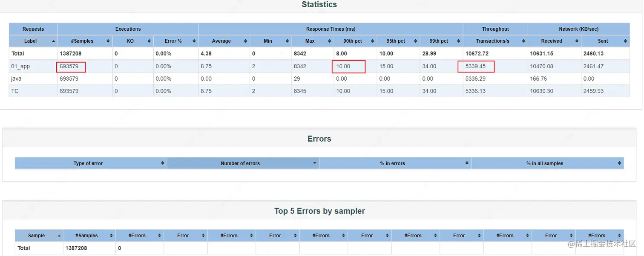644x256 pixels.
Task: Sort 99th pct column via arrows
Action: click(458, 41)
